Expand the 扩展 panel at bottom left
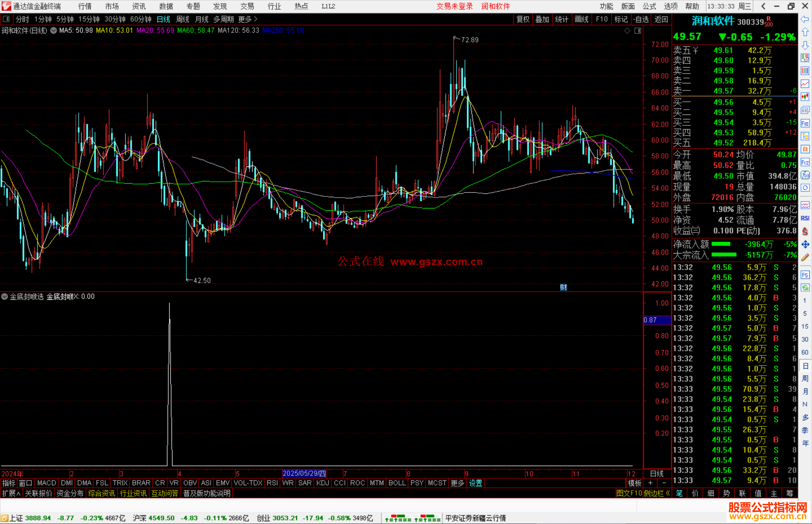 pos(11,493)
